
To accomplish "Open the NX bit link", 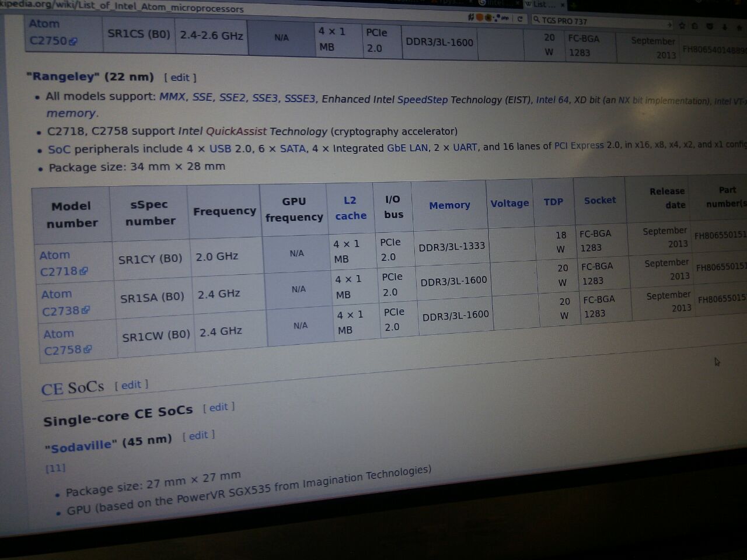I will tap(630, 100).
